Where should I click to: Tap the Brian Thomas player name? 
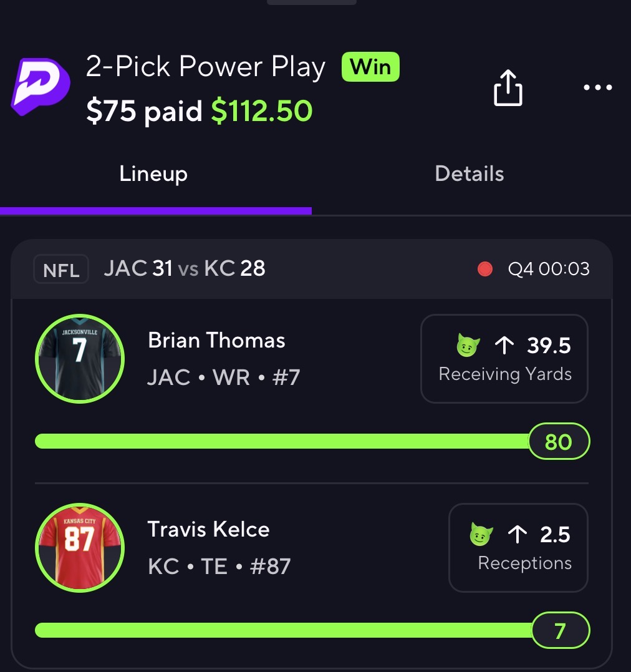[x=216, y=341]
